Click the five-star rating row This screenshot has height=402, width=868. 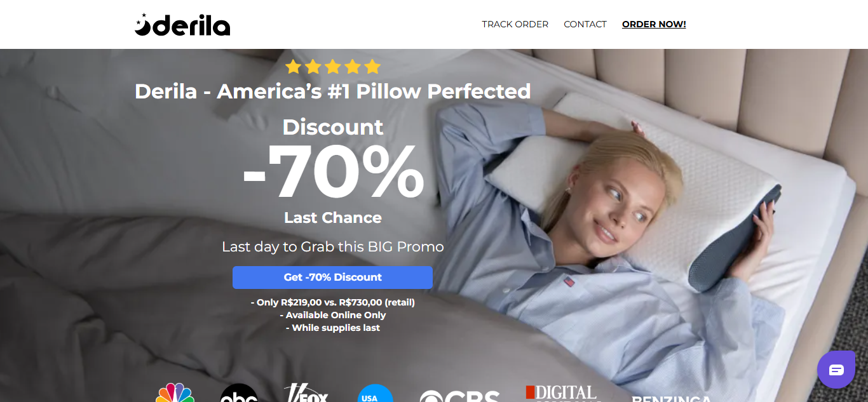point(333,67)
